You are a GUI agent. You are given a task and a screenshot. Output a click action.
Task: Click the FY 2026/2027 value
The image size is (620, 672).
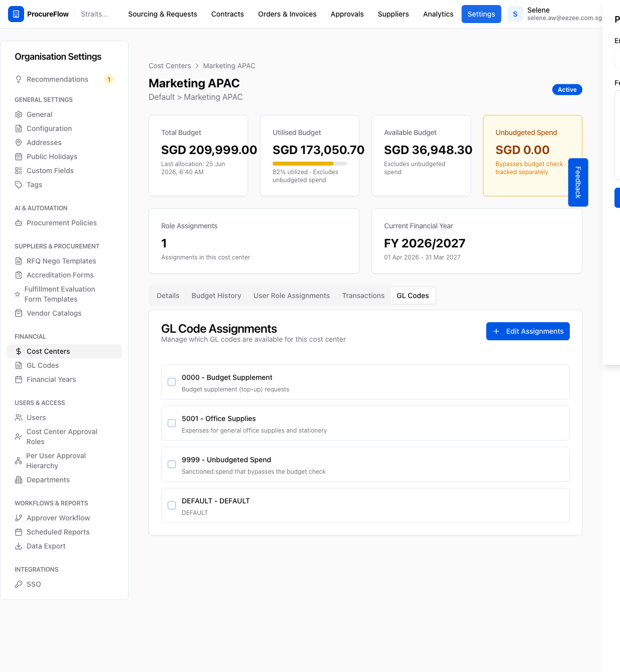[425, 243]
